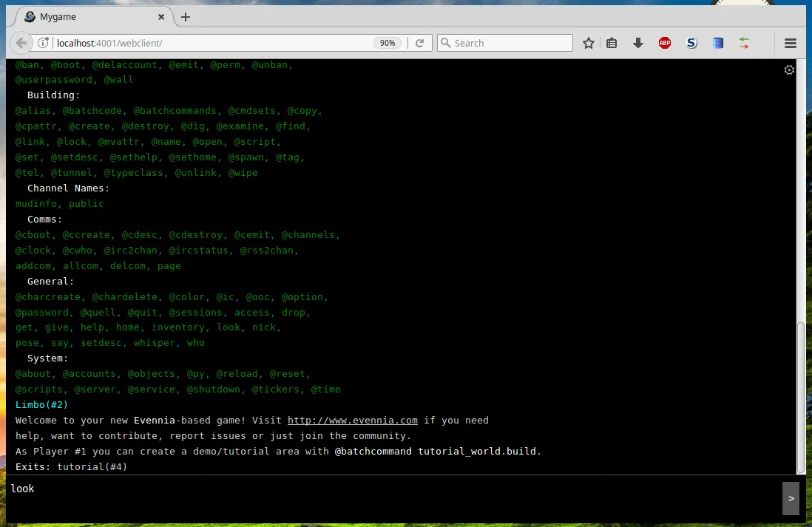This screenshot has width=812, height=527.
Task: Click the Mygame tab favicon
Action: pyautogui.click(x=30, y=16)
